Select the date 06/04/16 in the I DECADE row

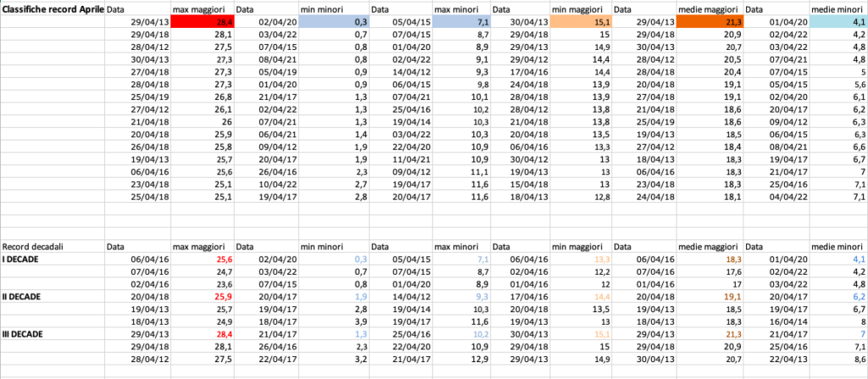click(138, 259)
